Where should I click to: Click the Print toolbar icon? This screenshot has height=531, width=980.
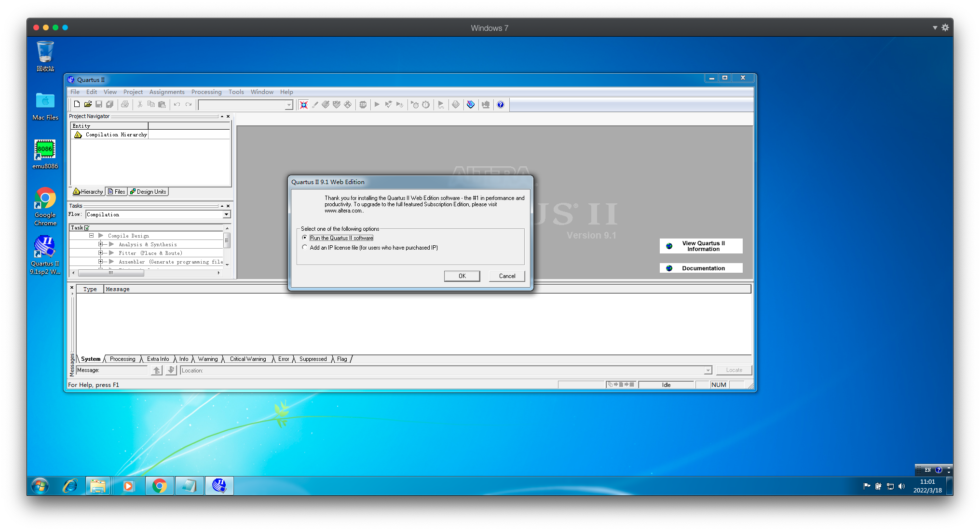pyautogui.click(x=125, y=104)
